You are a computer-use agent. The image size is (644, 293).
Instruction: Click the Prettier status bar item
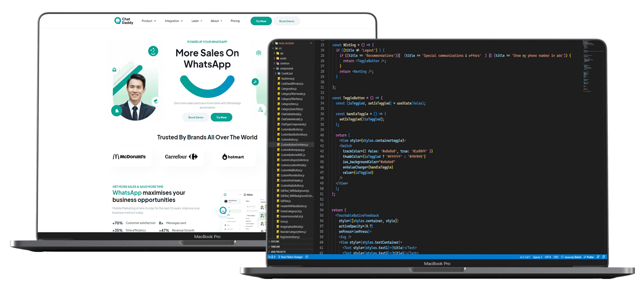coord(588,257)
